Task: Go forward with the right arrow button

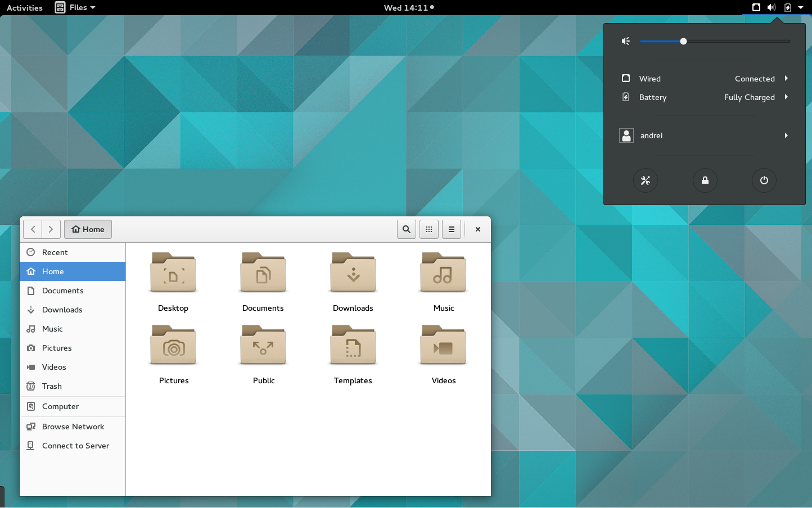Action: [51, 229]
